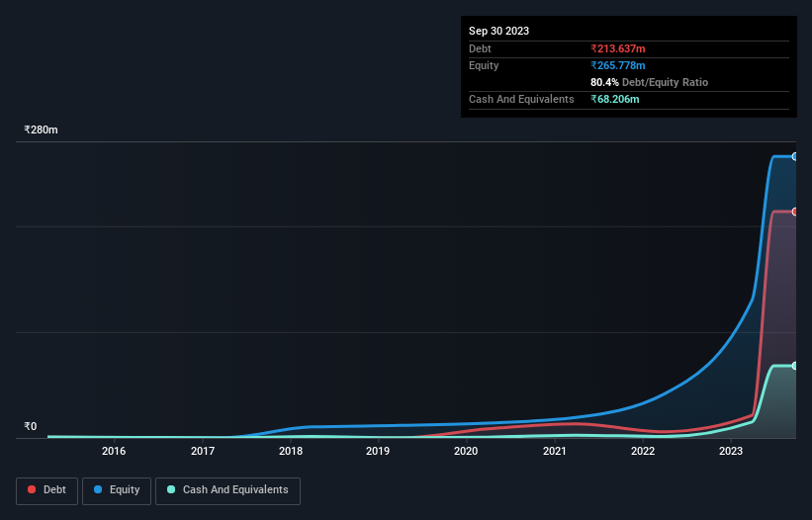This screenshot has height=520, width=812.
Task: Toggle the Equity legend button
Action: tap(117, 490)
